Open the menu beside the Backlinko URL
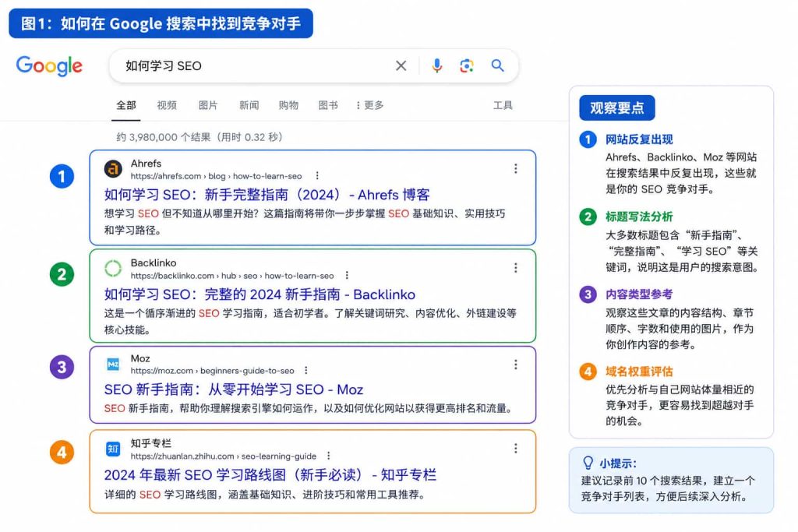 347,275
